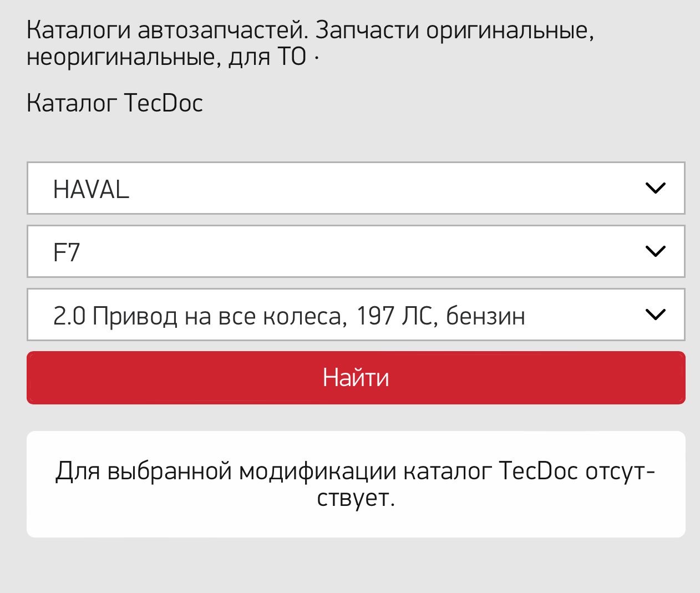The height and width of the screenshot is (593, 700).
Task: Click the chevron arrow in HAVAL field
Action: coord(656,188)
